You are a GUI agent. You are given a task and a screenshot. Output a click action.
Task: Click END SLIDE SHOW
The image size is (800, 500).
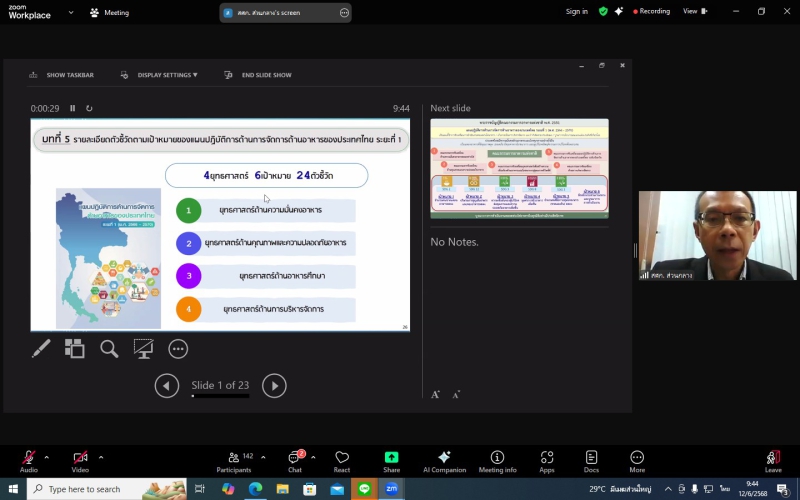(258, 75)
